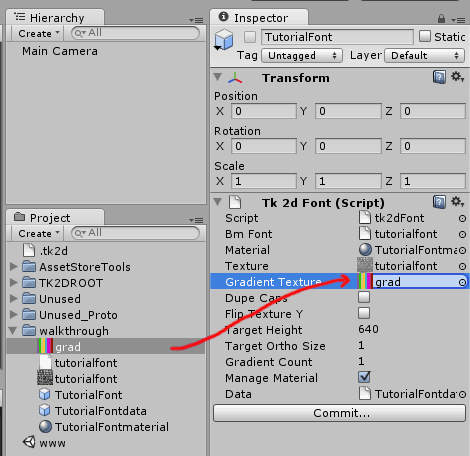Click the tk2dFont Script field
Screen dimensions: 470x456
click(413, 218)
